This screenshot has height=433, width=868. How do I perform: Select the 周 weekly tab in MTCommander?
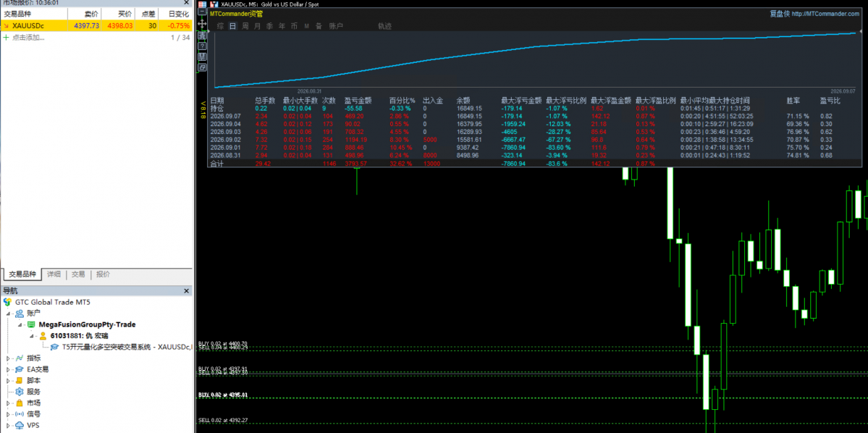(x=245, y=26)
